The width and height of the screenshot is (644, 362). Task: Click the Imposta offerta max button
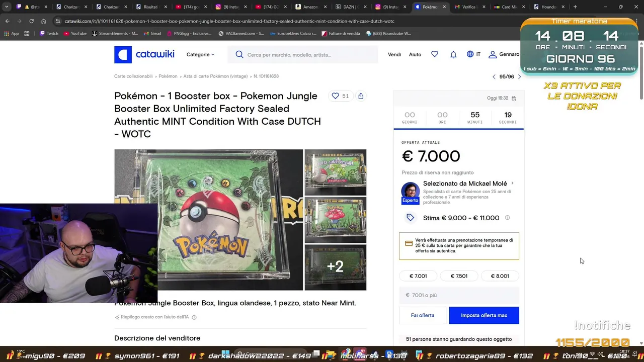(x=484, y=315)
